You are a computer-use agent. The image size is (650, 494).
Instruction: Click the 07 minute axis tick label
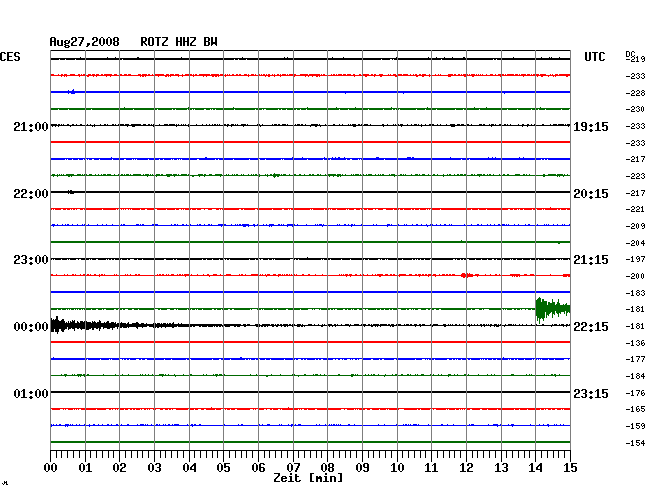pos(293,468)
